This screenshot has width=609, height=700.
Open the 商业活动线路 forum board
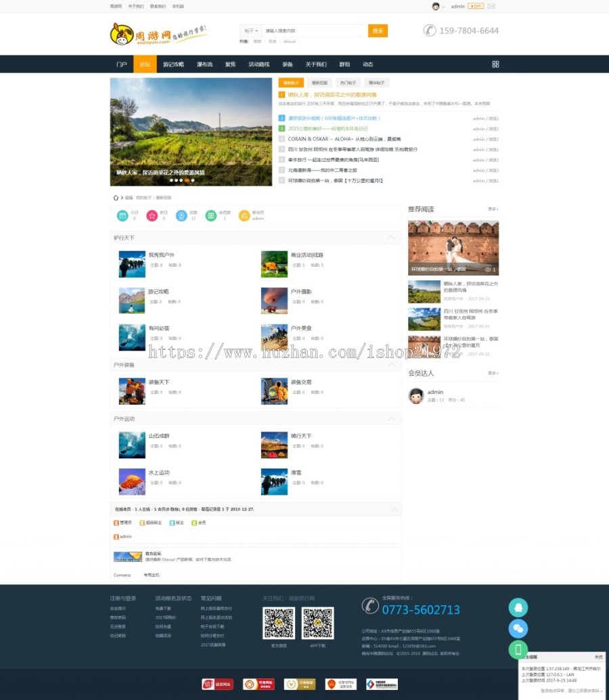point(307,255)
